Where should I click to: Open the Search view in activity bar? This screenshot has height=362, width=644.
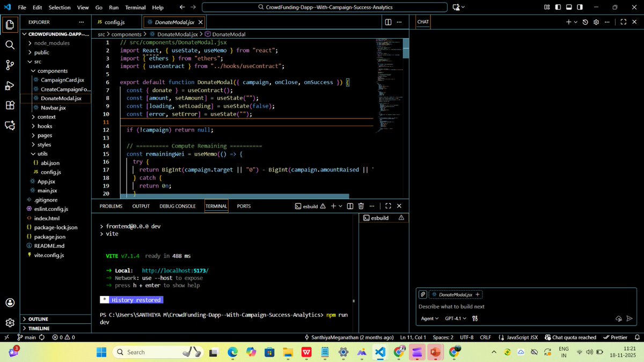(x=10, y=45)
